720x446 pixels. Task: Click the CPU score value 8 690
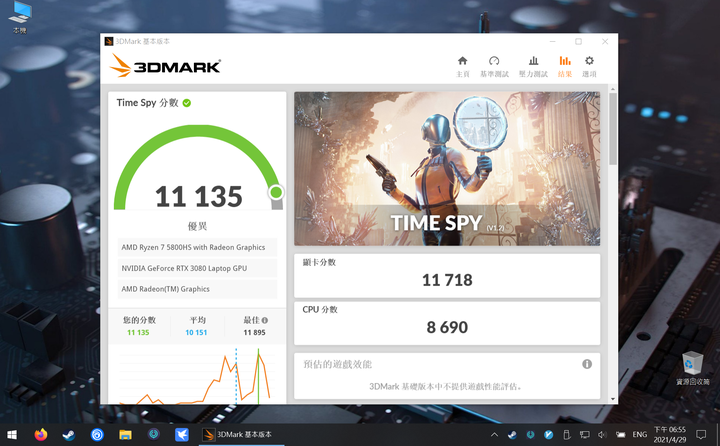447,327
